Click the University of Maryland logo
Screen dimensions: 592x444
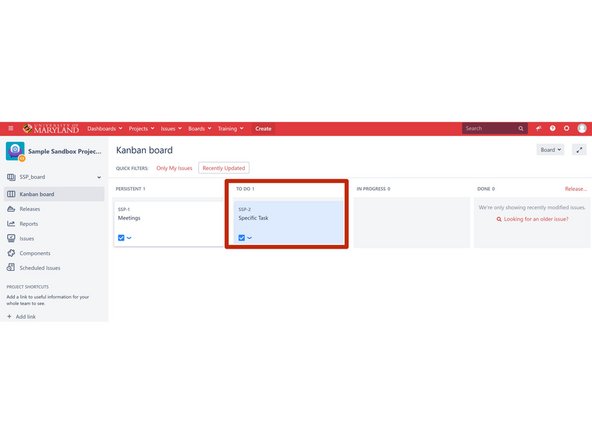[x=51, y=128]
